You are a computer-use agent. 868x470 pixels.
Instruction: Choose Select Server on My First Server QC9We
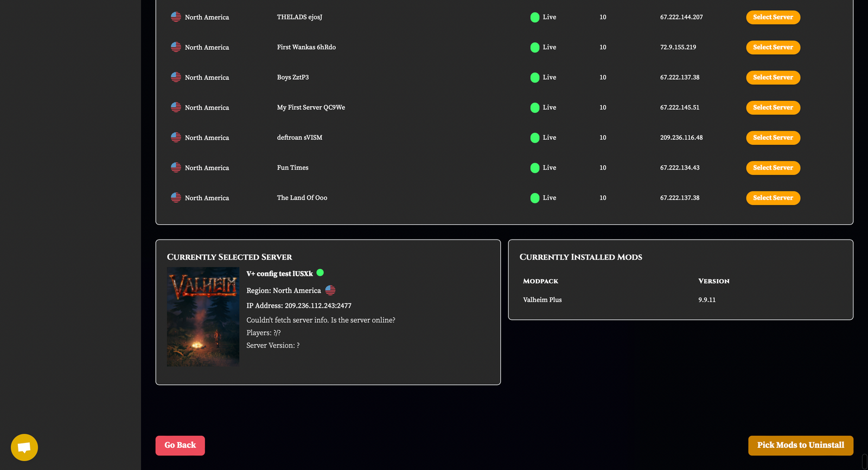(x=773, y=107)
